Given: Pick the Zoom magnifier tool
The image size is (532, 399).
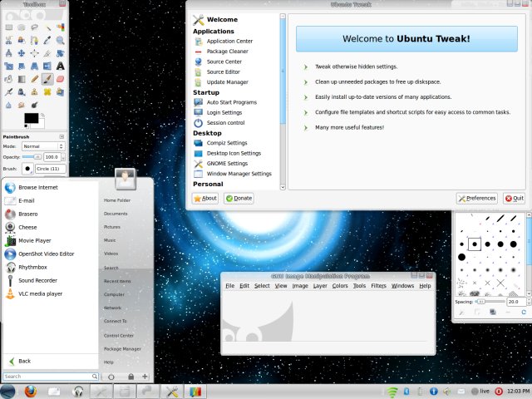Looking at the screenshot, I should coord(61,40).
